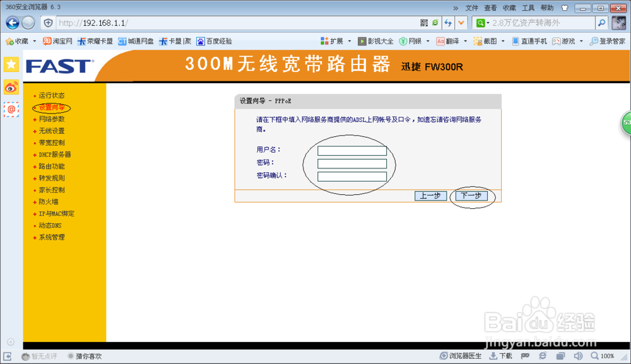Click the 密码确认 input field
The height and width of the screenshot is (364, 631).
352,177
